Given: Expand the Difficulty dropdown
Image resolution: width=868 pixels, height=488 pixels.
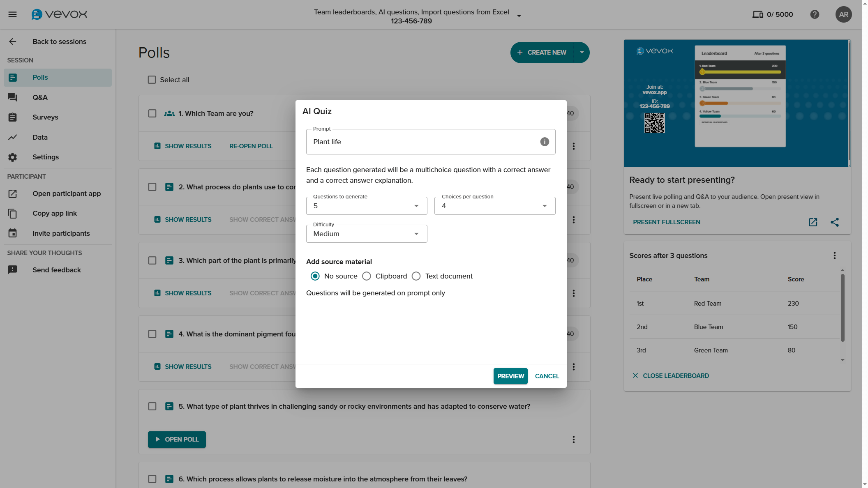Looking at the screenshot, I should [x=366, y=234].
